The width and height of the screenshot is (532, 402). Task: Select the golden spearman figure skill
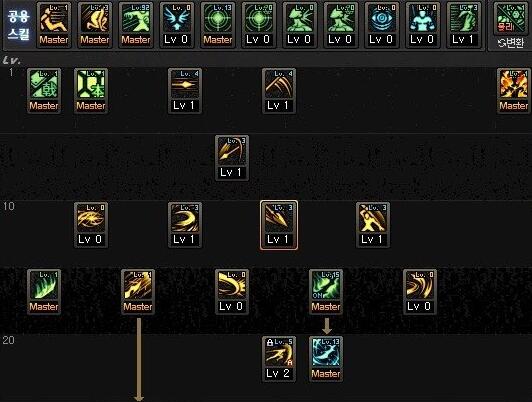click(x=373, y=225)
